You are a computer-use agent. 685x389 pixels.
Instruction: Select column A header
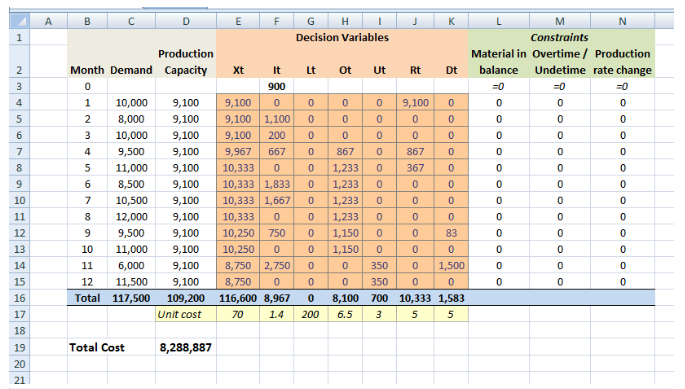tap(48, 21)
